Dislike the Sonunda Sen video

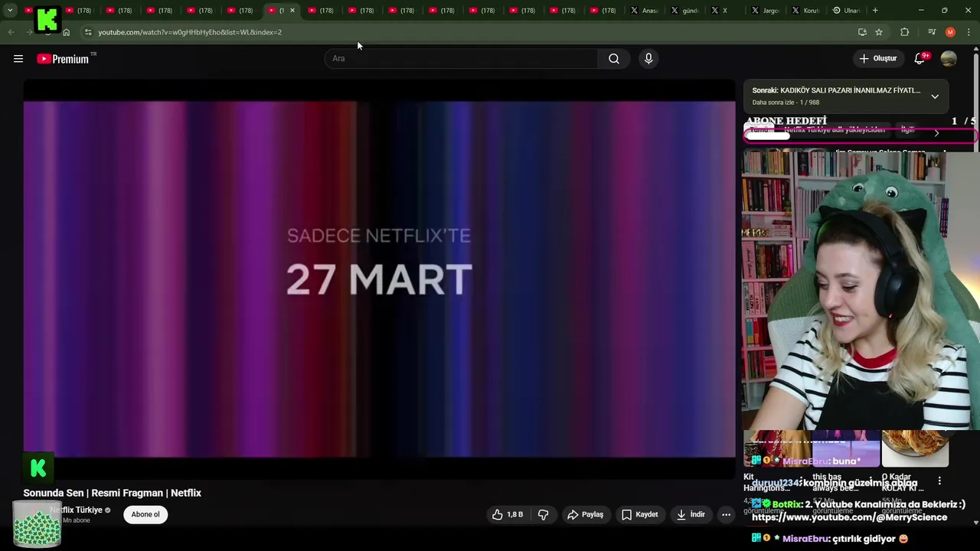543,515
